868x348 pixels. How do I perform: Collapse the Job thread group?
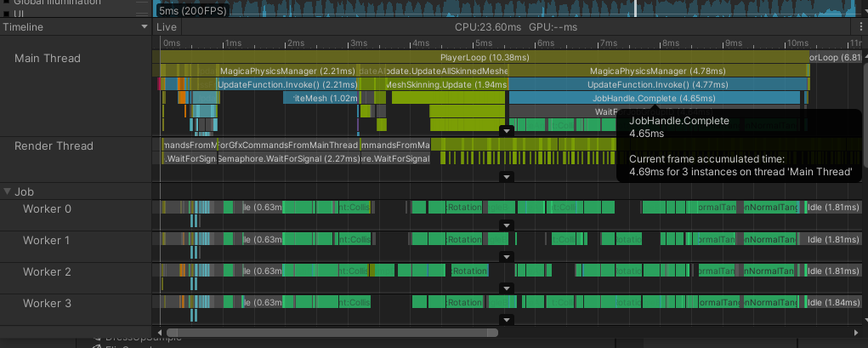pyautogui.click(x=7, y=191)
